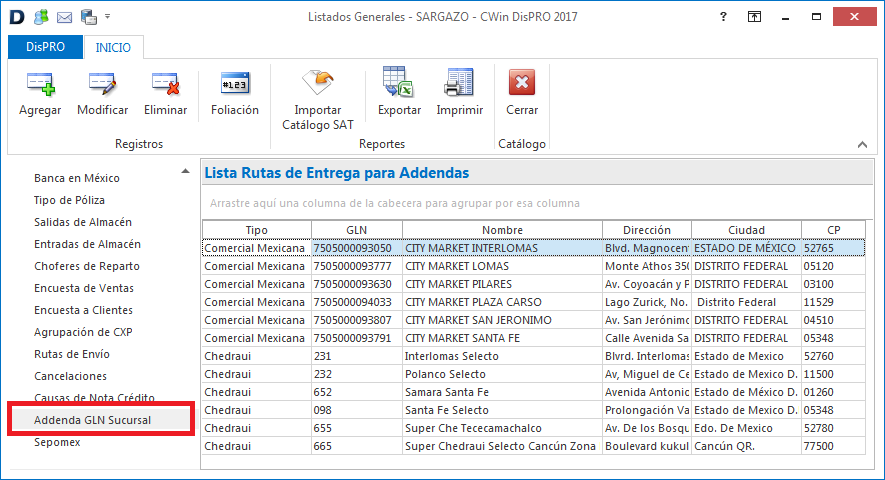Image resolution: width=885 pixels, height=480 pixels.
Task: Click GLN cell 7505000094033
Action: point(357,302)
